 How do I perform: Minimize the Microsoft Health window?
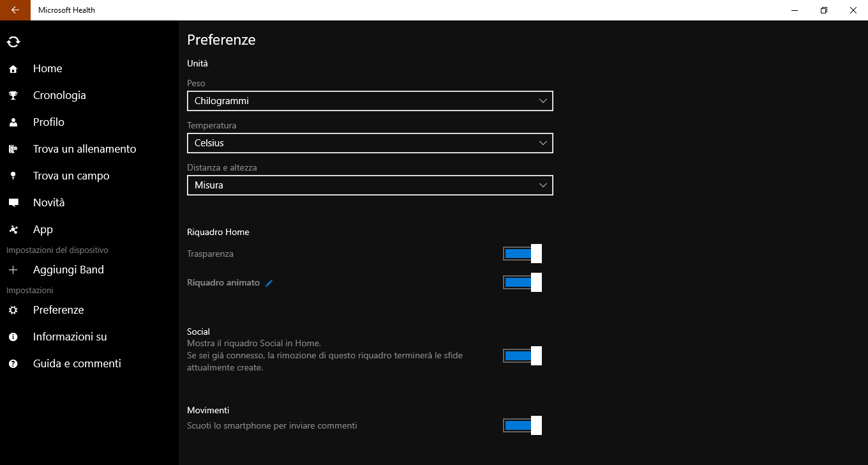coord(795,10)
